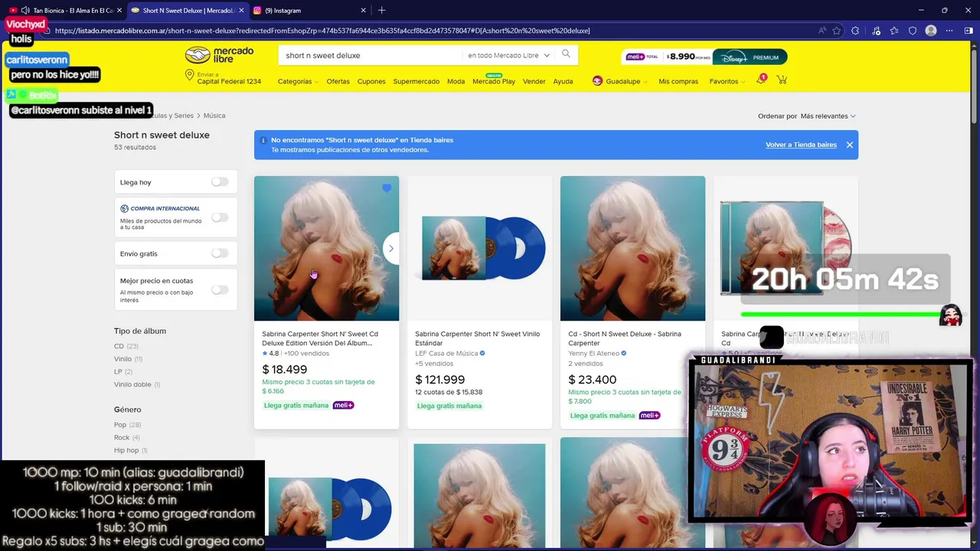Toggle the Llega hoy filter
This screenshot has height=551, width=980.
pyautogui.click(x=220, y=182)
